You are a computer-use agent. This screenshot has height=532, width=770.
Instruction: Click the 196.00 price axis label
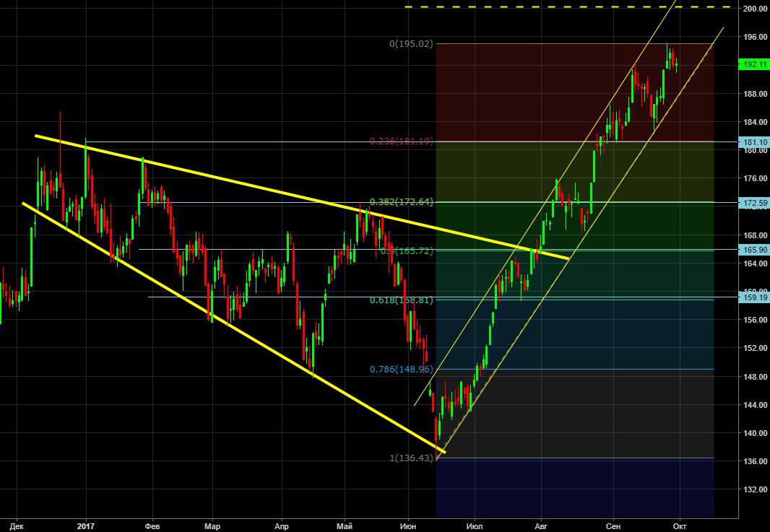point(756,37)
